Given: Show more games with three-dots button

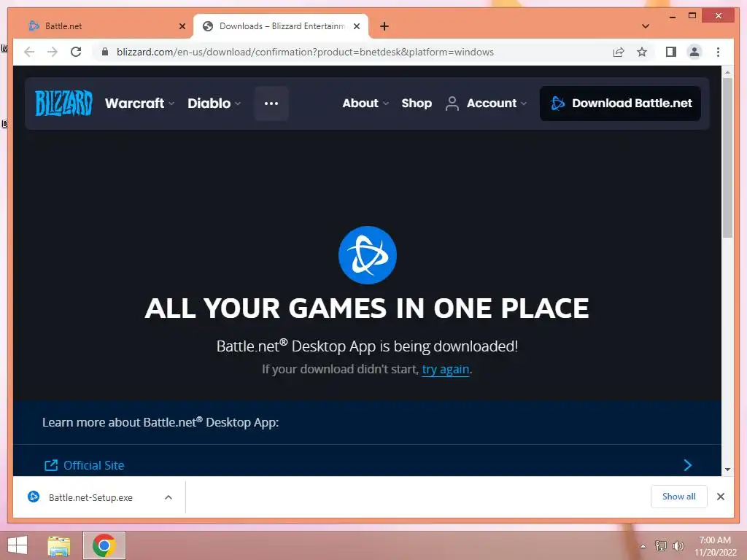Looking at the screenshot, I should click(x=271, y=104).
